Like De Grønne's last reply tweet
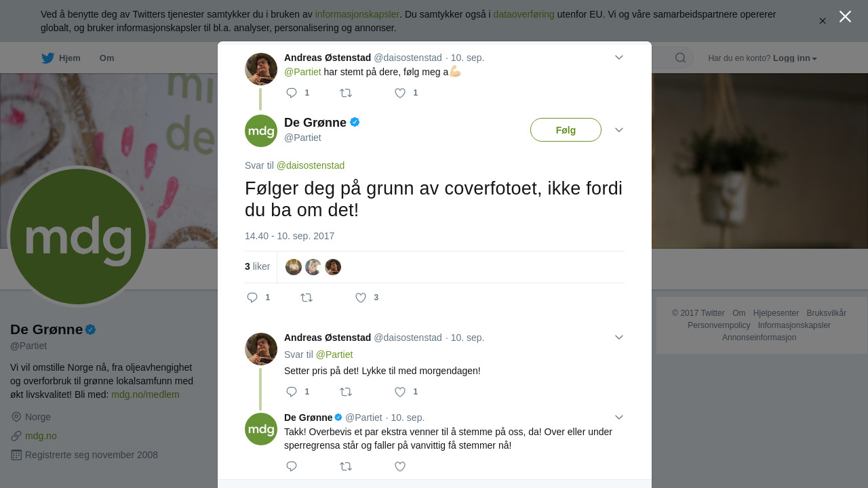 400,466
